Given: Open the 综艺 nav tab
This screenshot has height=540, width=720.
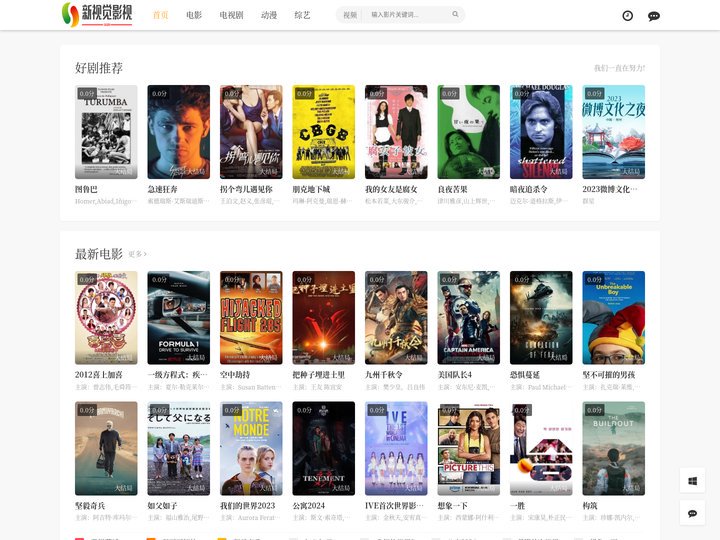Looking at the screenshot, I should [302, 15].
